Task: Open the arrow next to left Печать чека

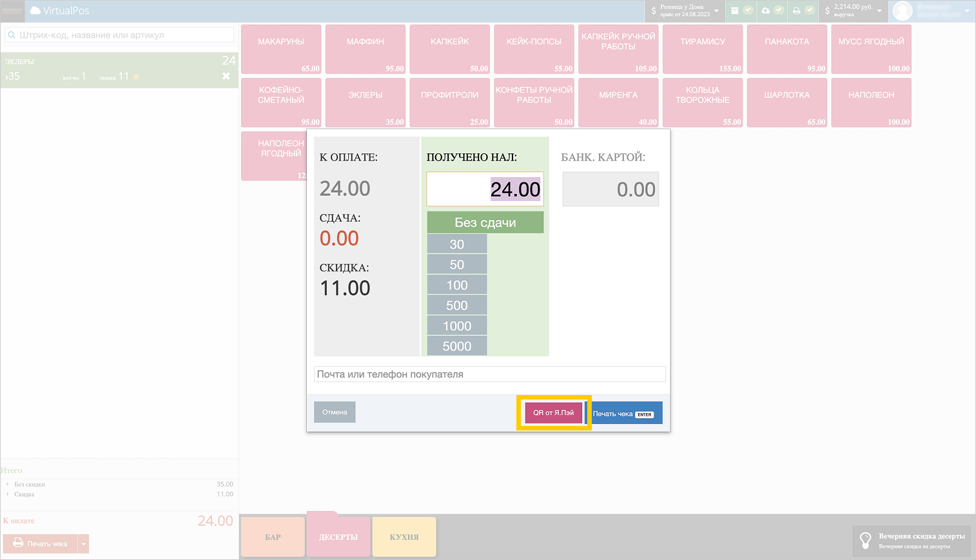Action: (x=83, y=544)
